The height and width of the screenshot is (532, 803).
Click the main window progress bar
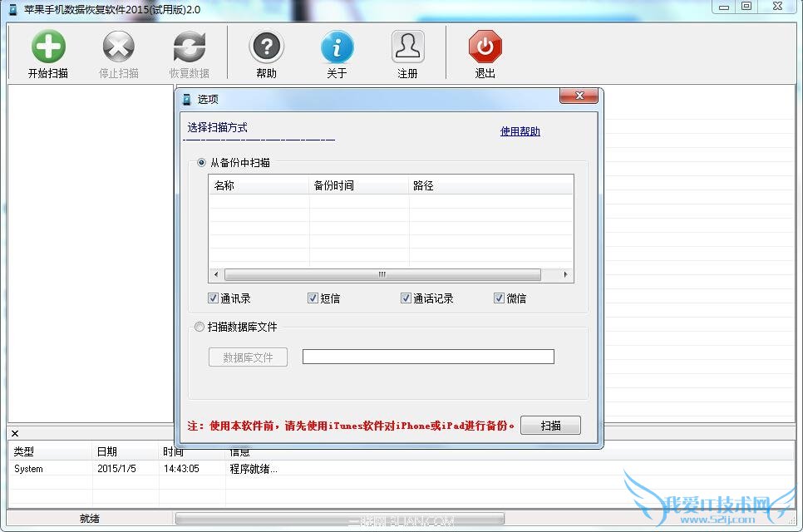[x=339, y=519]
